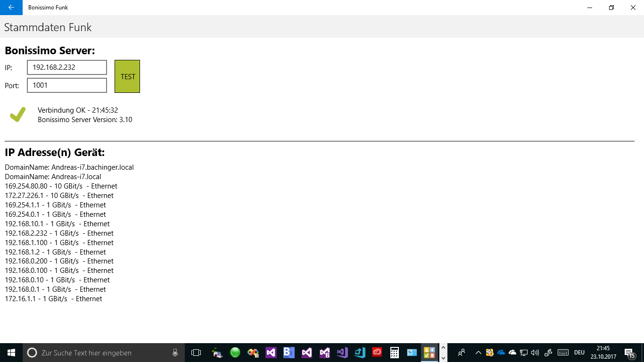This screenshot has height=362, width=644.
Task: Click the 'Zur Suche Text hier eingeben' search box
Action: coord(104,353)
